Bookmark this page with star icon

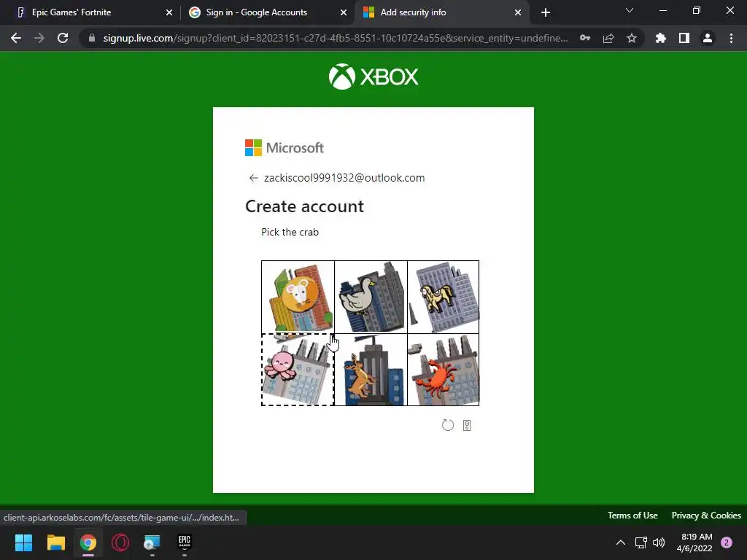tap(632, 38)
